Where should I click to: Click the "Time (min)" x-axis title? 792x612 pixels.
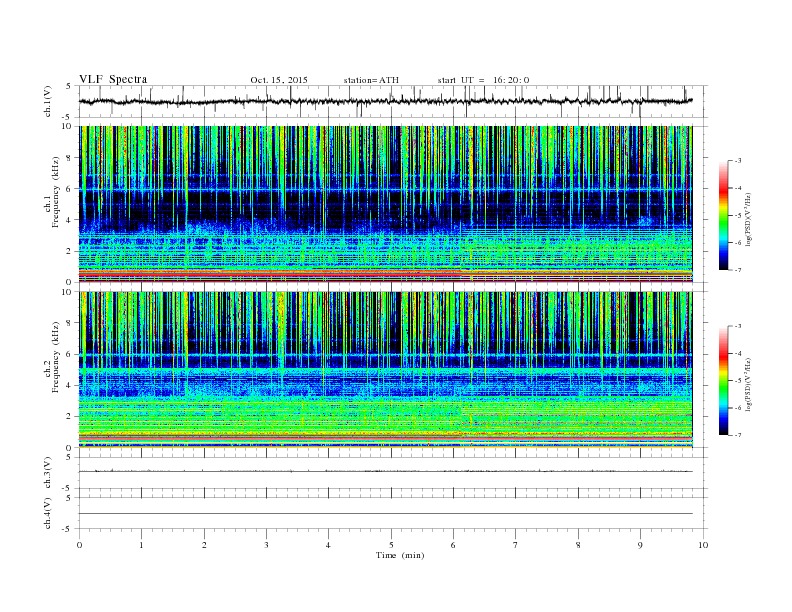tap(400, 555)
